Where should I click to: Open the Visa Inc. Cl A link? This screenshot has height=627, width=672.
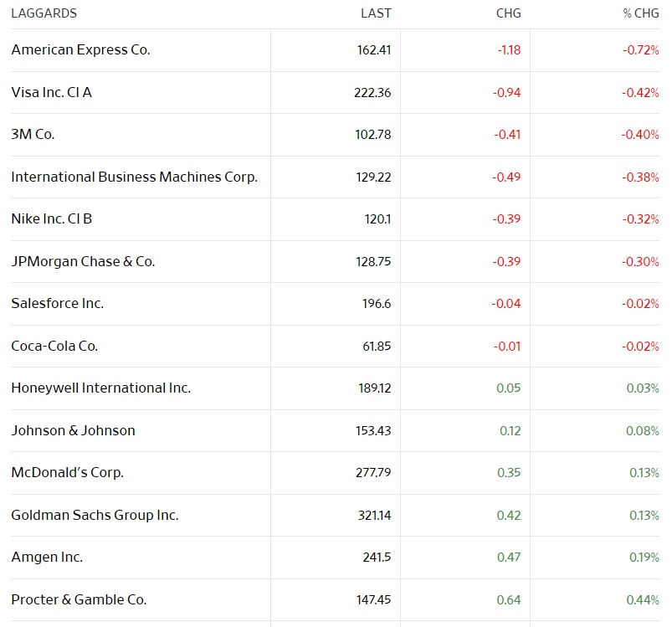[x=51, y=93]
